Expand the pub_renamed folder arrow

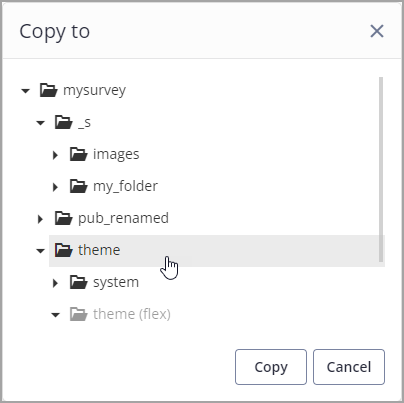pos(40,219)
